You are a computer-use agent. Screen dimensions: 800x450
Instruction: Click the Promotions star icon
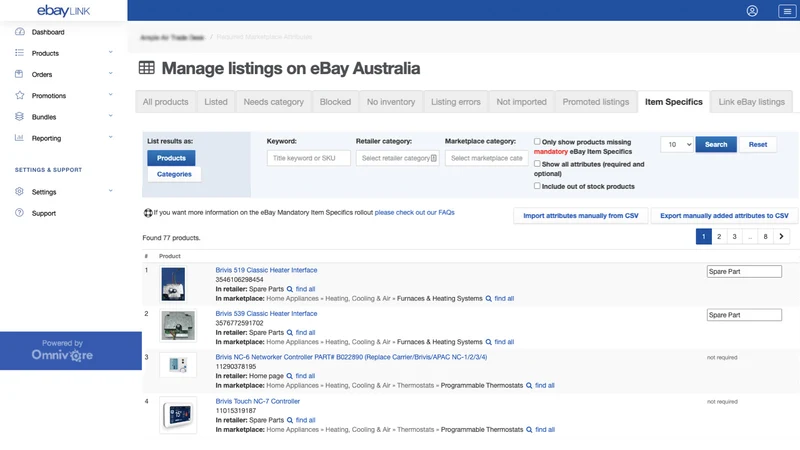(x=19, y=95)
